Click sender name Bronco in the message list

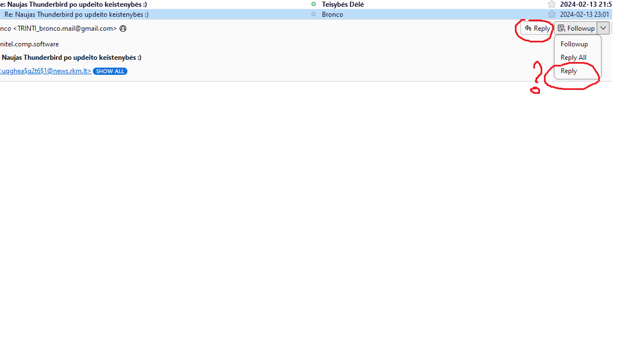coord(333,15)
